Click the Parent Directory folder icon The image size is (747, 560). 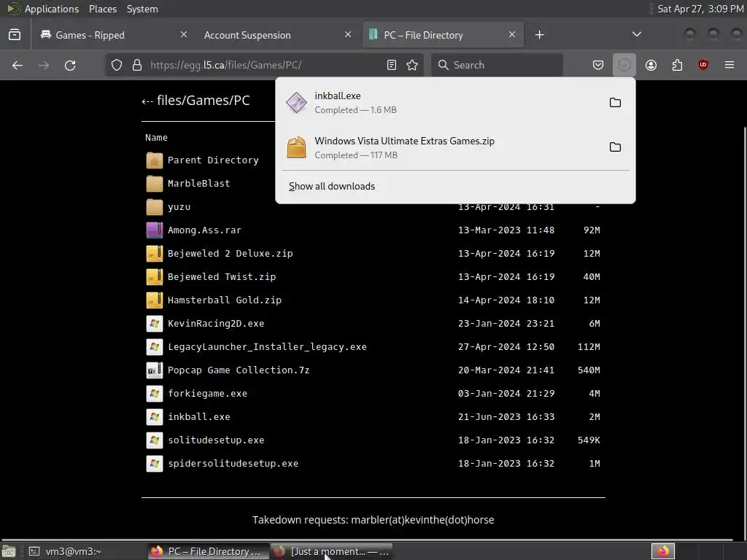pos(155,160)
